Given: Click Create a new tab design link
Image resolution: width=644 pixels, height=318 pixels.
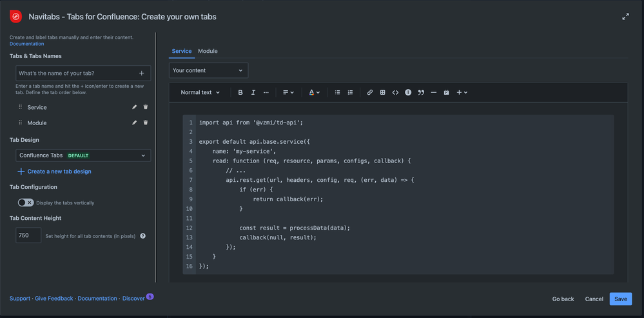Looking at the screenshot, I should 59,172.
